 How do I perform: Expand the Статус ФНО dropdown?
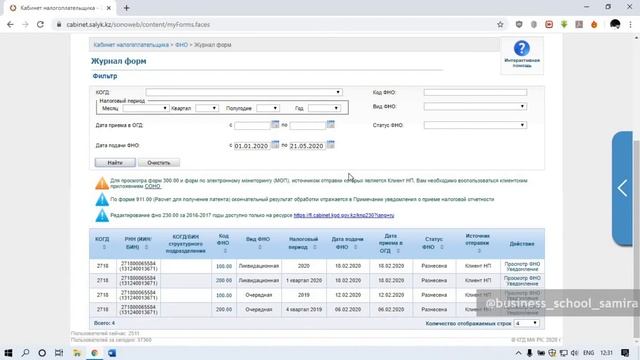pos(475,125)
